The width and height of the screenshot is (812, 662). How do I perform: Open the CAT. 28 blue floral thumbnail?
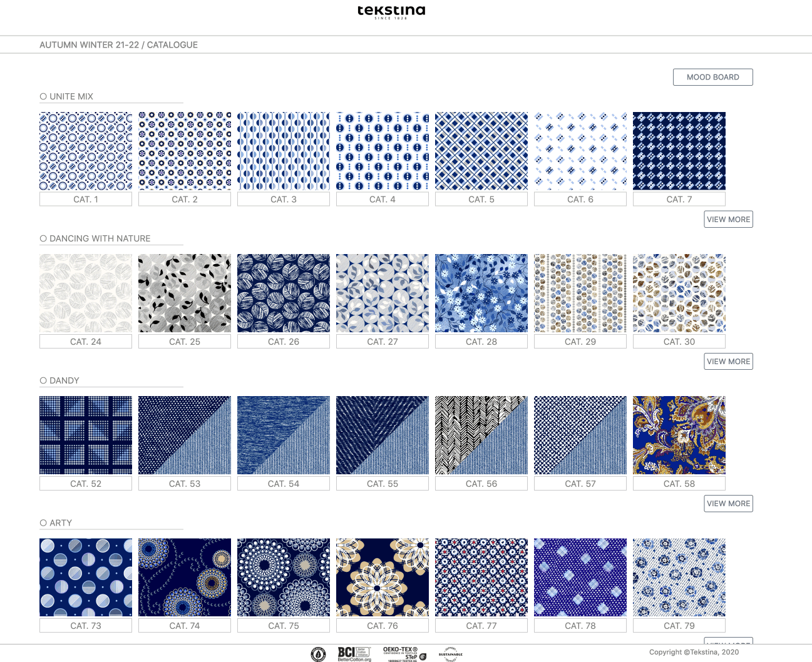pos(481,293)
